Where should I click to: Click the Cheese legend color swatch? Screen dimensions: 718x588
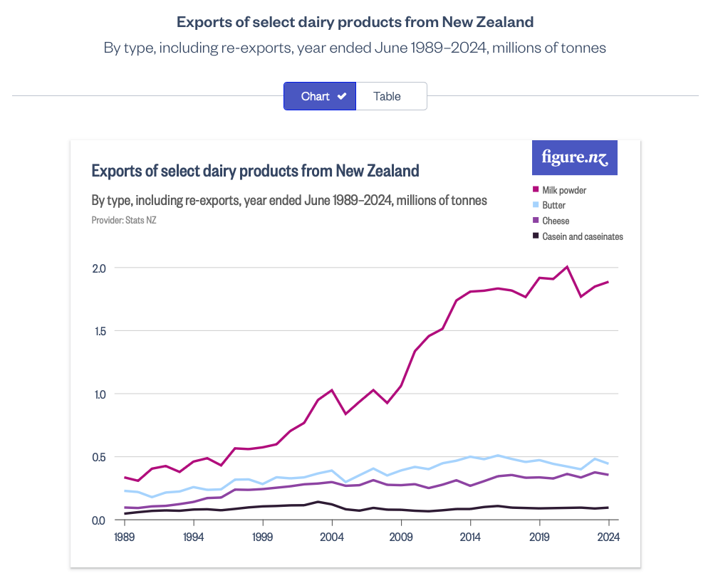click(x=535, y=221)
